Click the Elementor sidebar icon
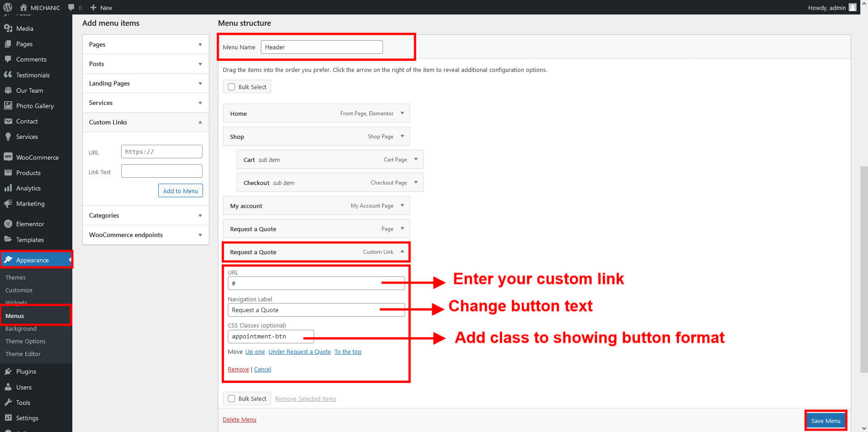This screenshot has width=868, height=432. click(8, 224)
